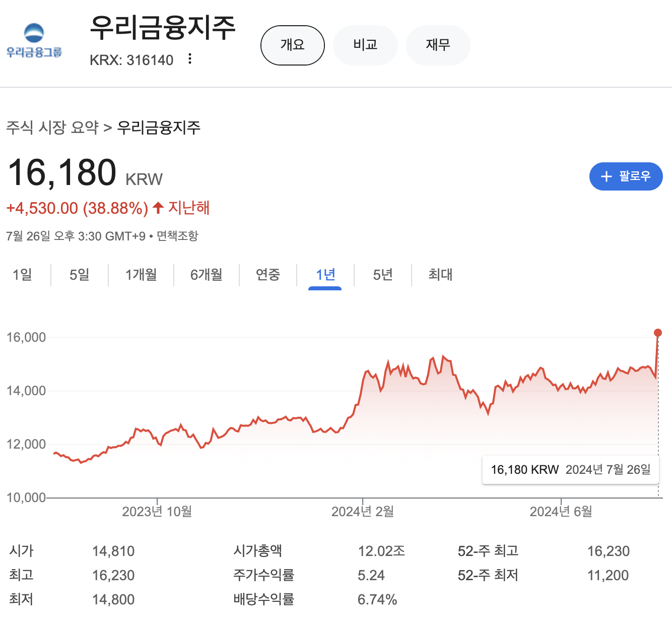Click the 52-주 최저 label
672x618 pixels.
(488, 575)
